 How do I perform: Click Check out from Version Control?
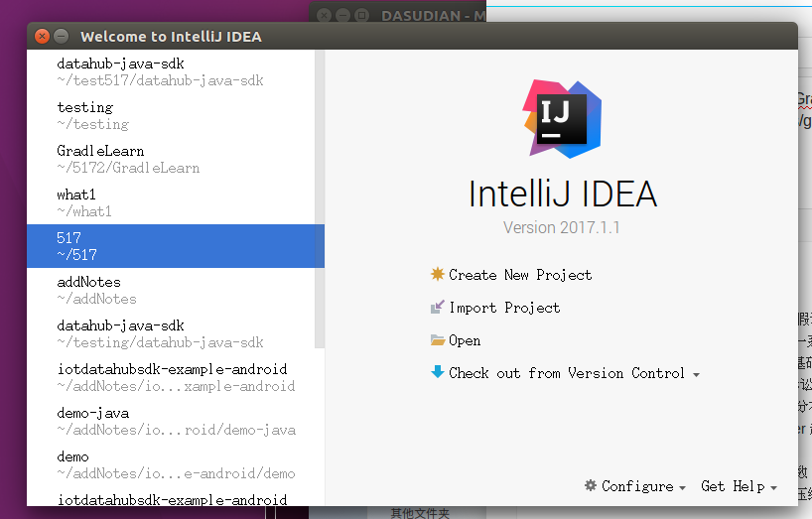pyautogui.click(x=567, y=373)
